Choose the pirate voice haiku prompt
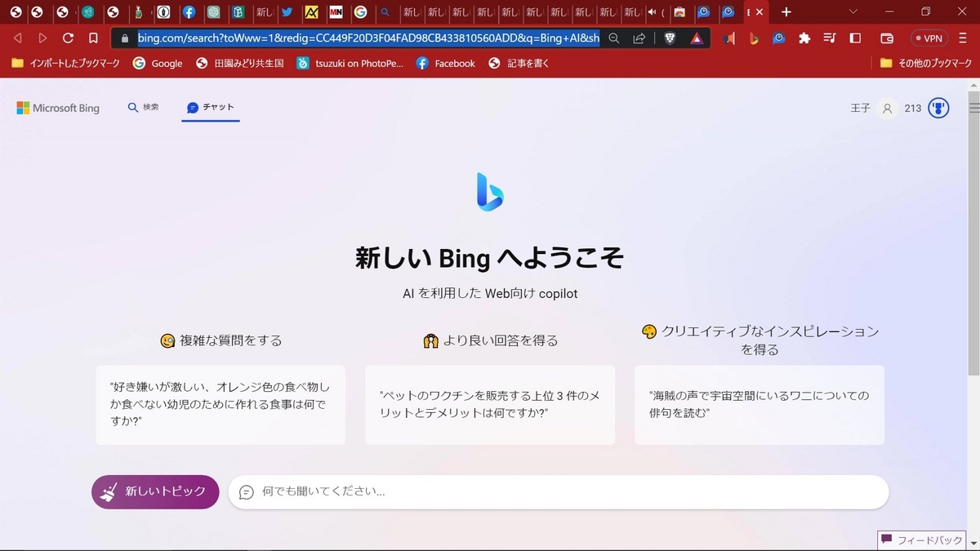This screenshot has width=980, height=551. click(x=759, y=405)
